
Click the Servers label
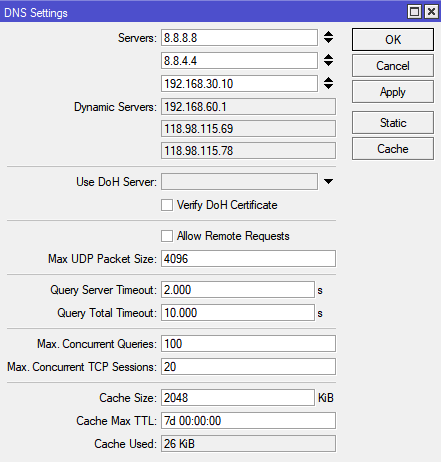click(x=137, y=38)
